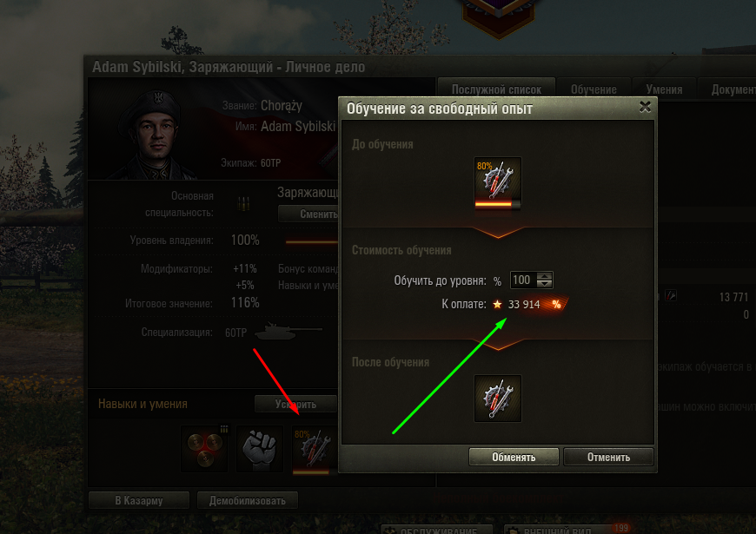Cancel training with the Отменить button

click(x=608, y=457)
